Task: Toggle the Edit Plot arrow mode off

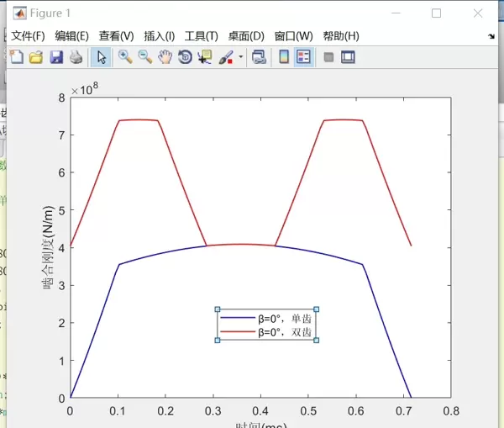Action: point(100,57)
